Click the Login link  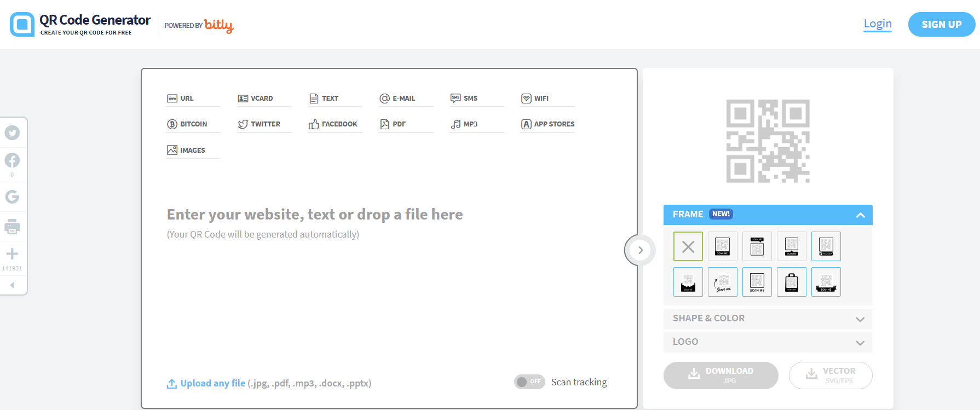tap(878, 24)
